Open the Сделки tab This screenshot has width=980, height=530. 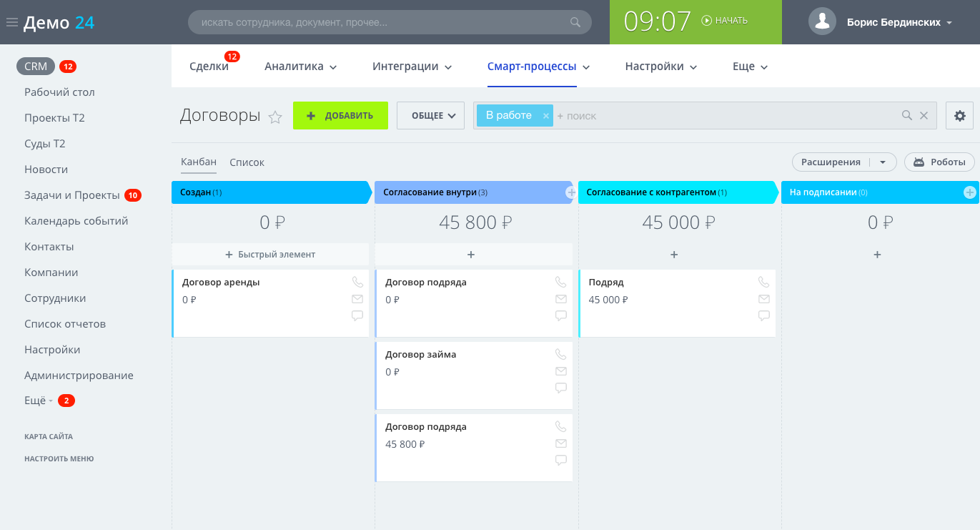click(209, 67)
